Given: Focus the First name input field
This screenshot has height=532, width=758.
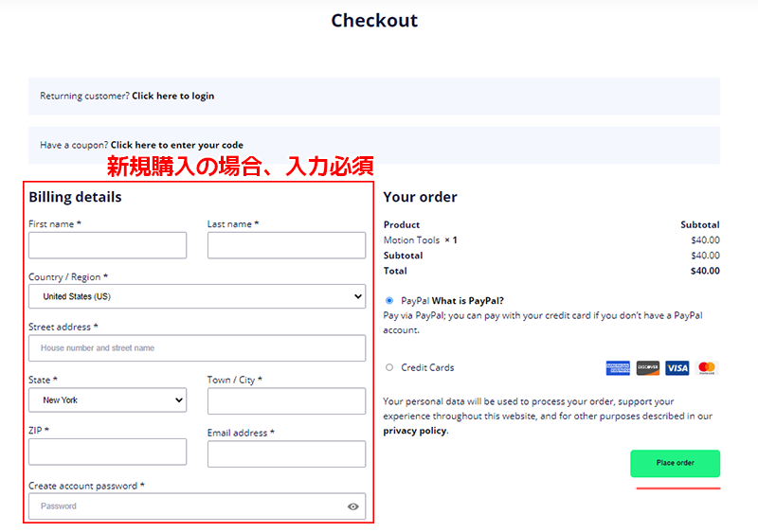Looking at the screenshot, I should (107, 245).
